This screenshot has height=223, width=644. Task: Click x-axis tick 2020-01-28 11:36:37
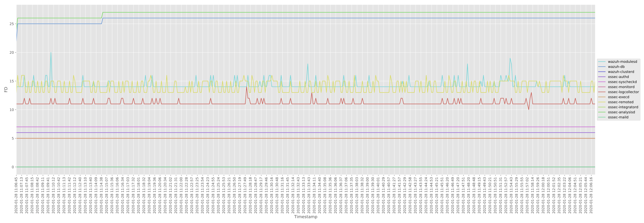pyautogui.click(x=341, y=195)
